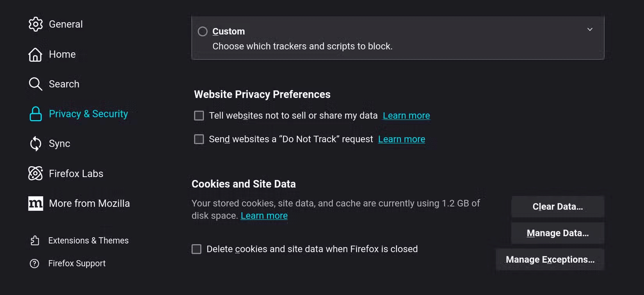
Task: Click the Privacy & Security lock icon
Action: point(36,114)
